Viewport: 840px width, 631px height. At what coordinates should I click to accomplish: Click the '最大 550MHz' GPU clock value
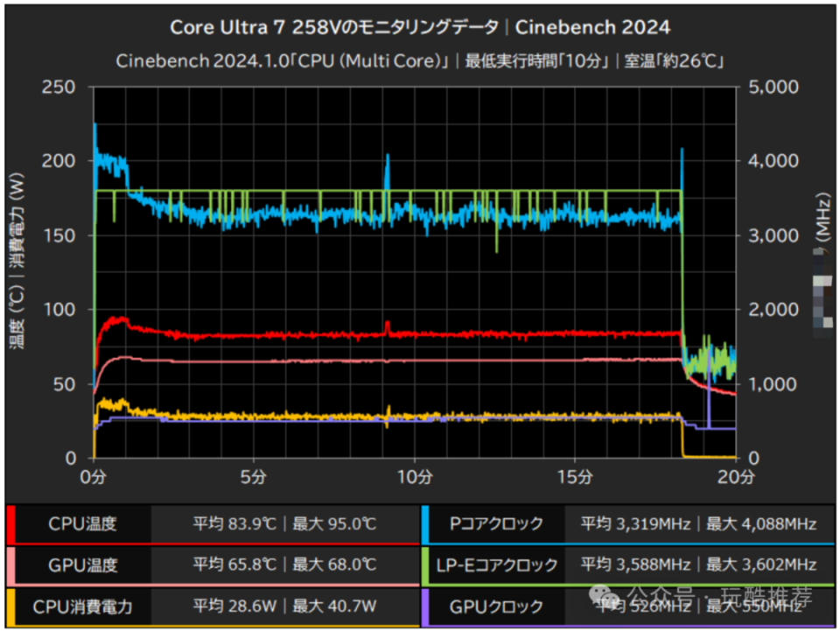(x=753, y=606)
